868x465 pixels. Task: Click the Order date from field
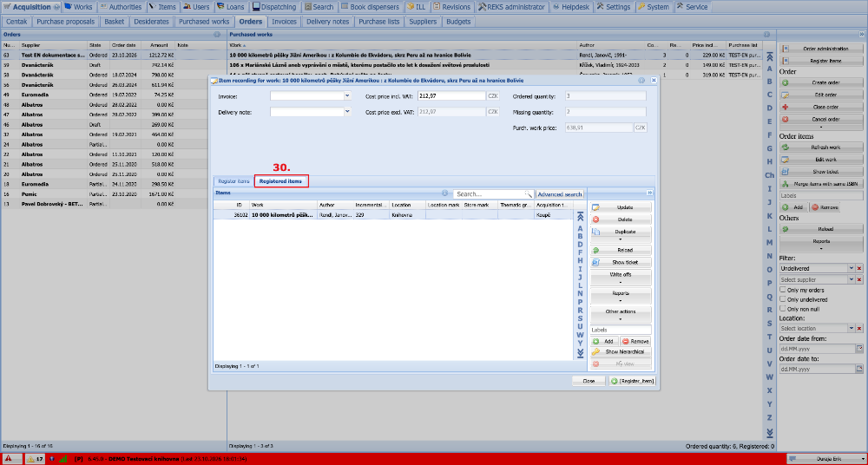817,349
